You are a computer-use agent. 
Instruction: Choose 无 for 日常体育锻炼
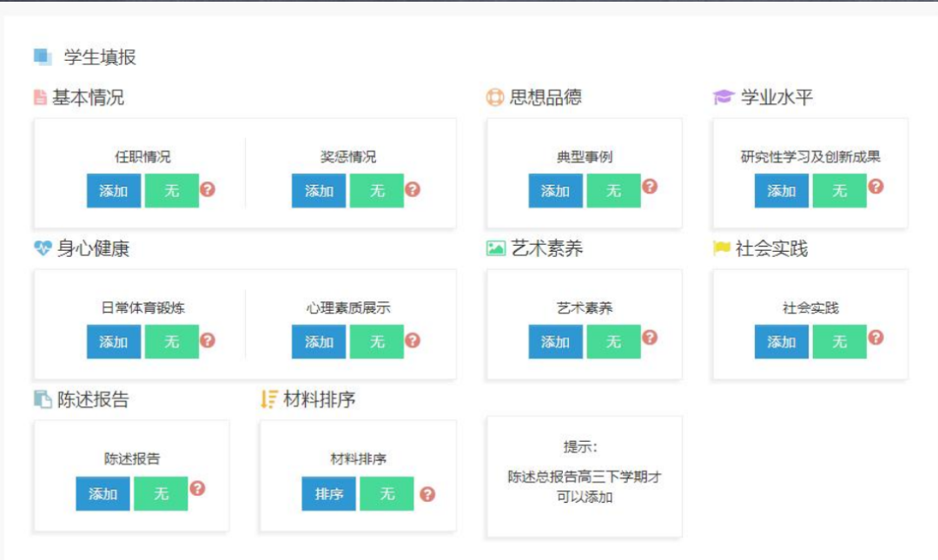172,342
